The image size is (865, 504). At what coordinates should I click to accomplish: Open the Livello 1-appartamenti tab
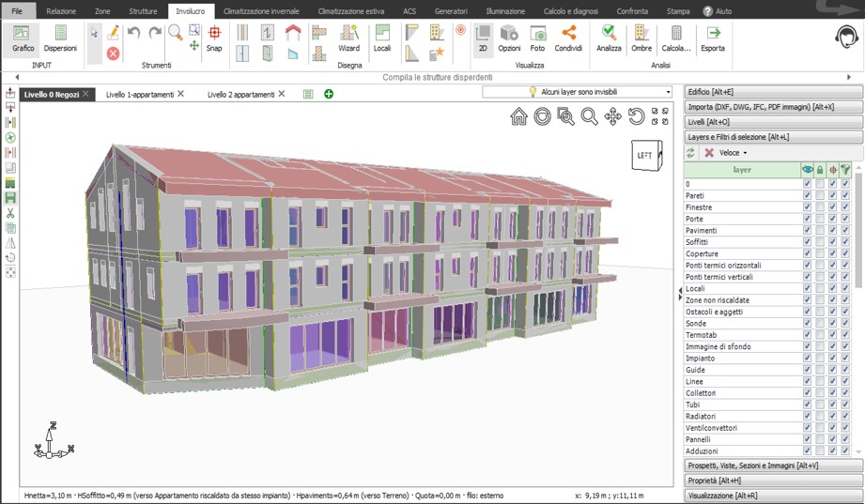coord(139,95)
